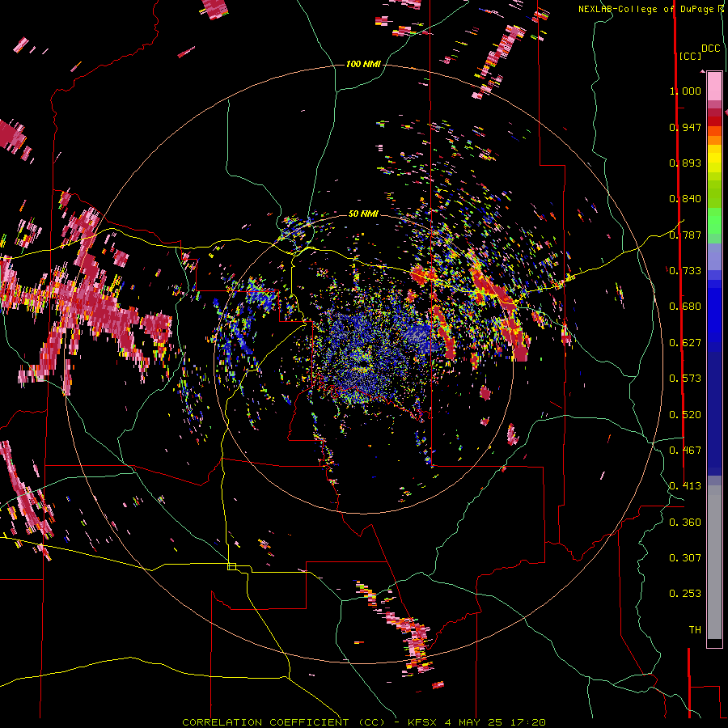Viewport: 728px width, 728px height.
Task: Select the 0.840 legend value
Action: tap(685, 199)
